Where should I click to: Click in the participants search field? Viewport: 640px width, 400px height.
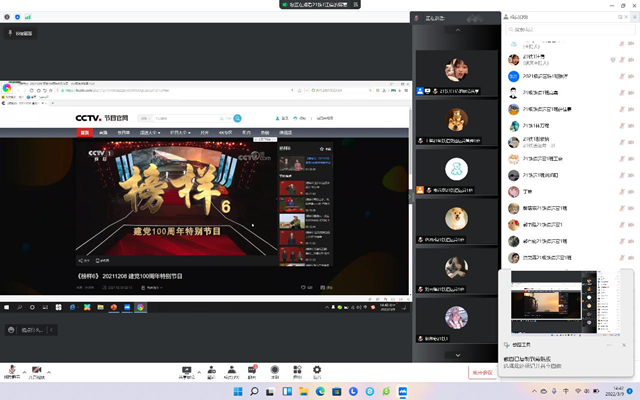[570, 29]
